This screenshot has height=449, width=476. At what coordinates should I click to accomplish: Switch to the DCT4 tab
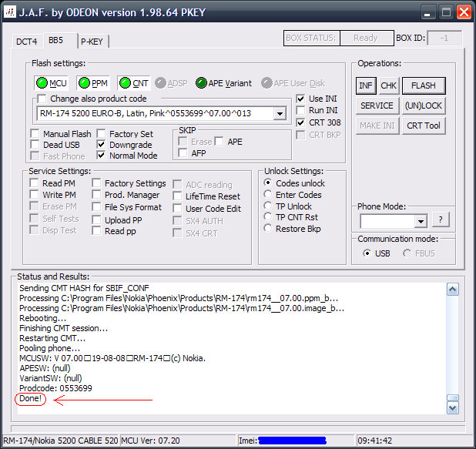[x=27, y=42]
